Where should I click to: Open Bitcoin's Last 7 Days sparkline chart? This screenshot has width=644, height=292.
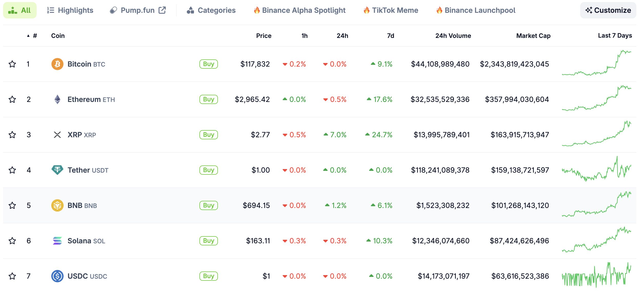tap(597, 64)
